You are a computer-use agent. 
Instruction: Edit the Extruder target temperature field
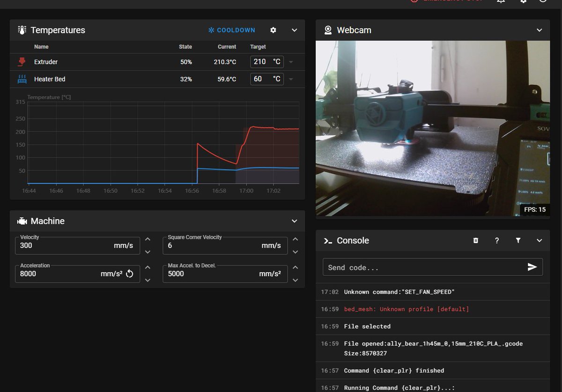267,62
